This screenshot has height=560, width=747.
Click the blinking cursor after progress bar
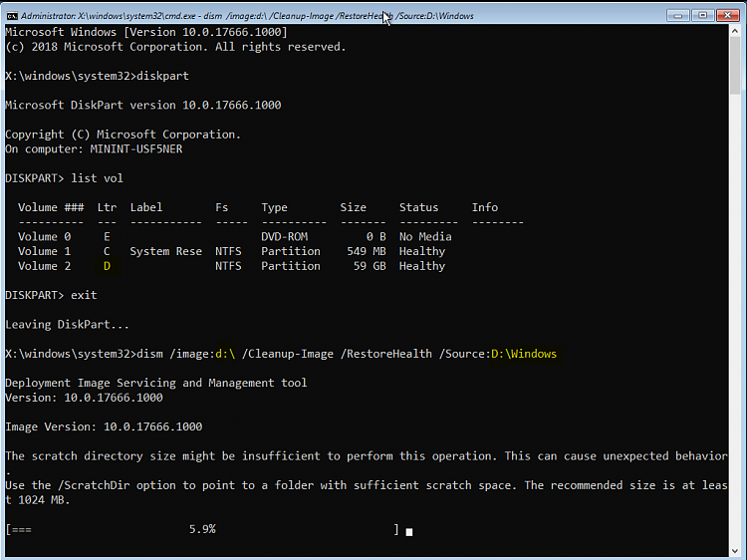[x=409, y=531]
